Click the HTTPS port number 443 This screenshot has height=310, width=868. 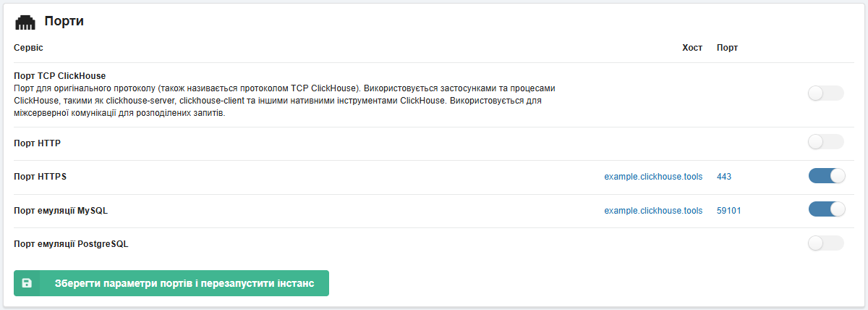pos(724,177)
